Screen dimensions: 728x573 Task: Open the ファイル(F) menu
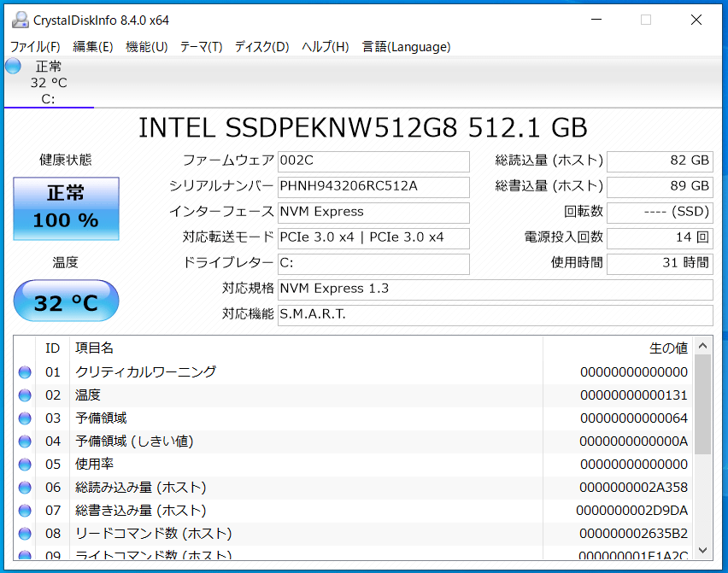point(35,47)
